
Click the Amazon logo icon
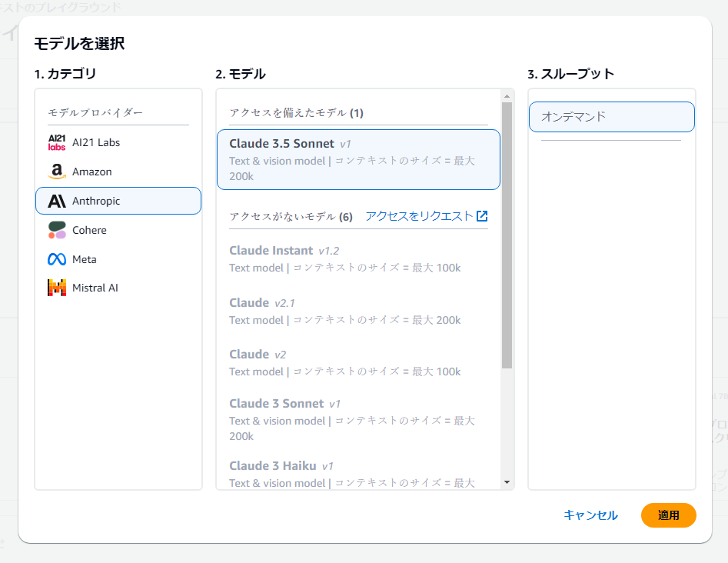tap(57, 172)
